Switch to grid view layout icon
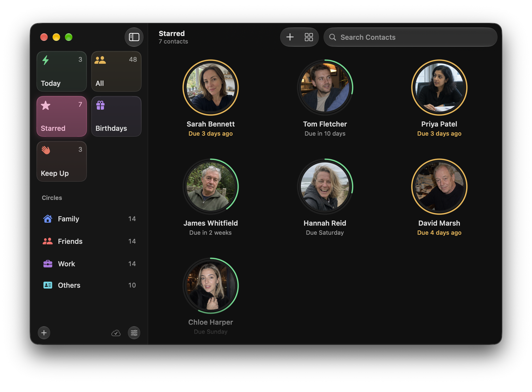The image size is (532, 392). 309,37
